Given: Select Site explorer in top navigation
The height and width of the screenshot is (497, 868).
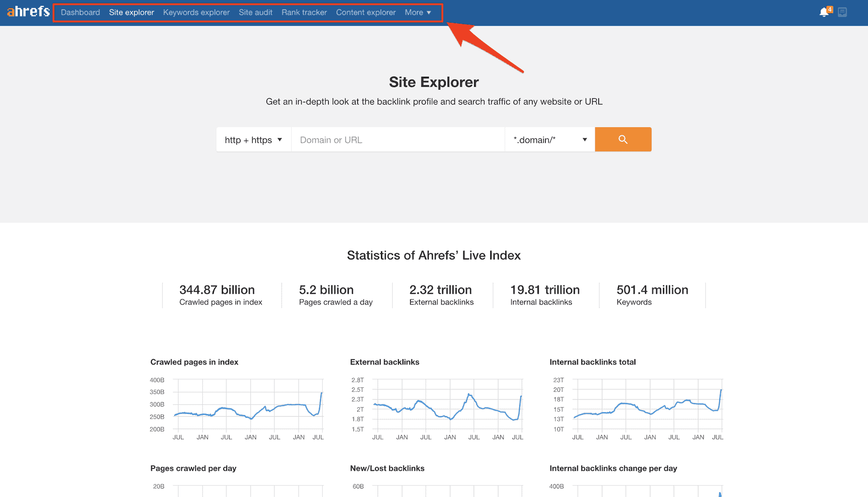Looking at the screenshot, I should point(131,13).
